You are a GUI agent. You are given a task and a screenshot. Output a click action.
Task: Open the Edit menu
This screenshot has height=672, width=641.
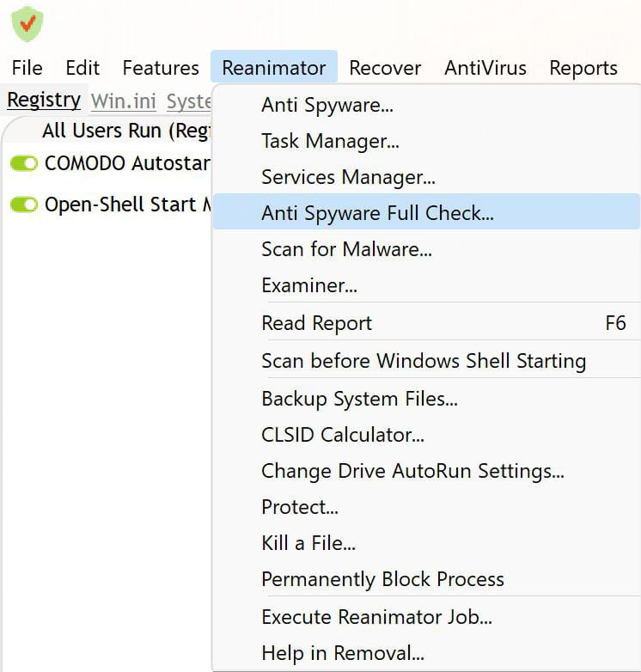[82, 68]
